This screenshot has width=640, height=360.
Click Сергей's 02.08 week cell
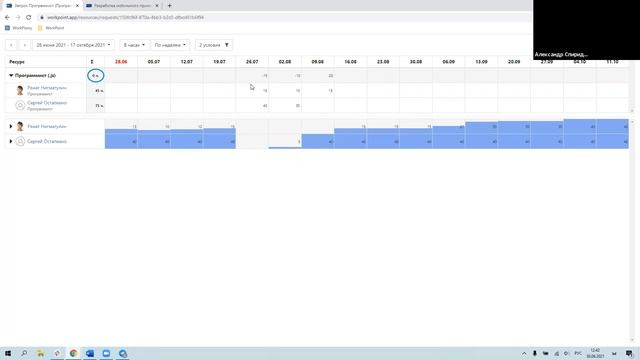(x=285, y=106)
